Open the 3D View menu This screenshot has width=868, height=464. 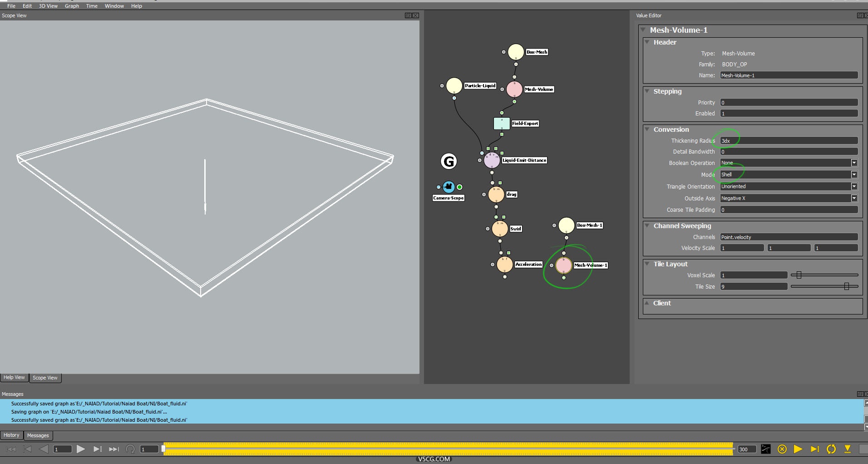coord(48,6)
